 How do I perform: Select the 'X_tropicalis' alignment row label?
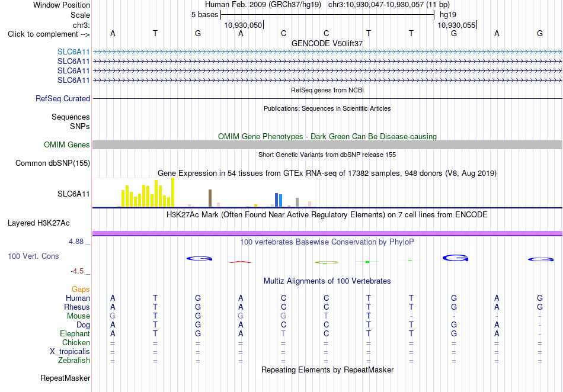70,352
